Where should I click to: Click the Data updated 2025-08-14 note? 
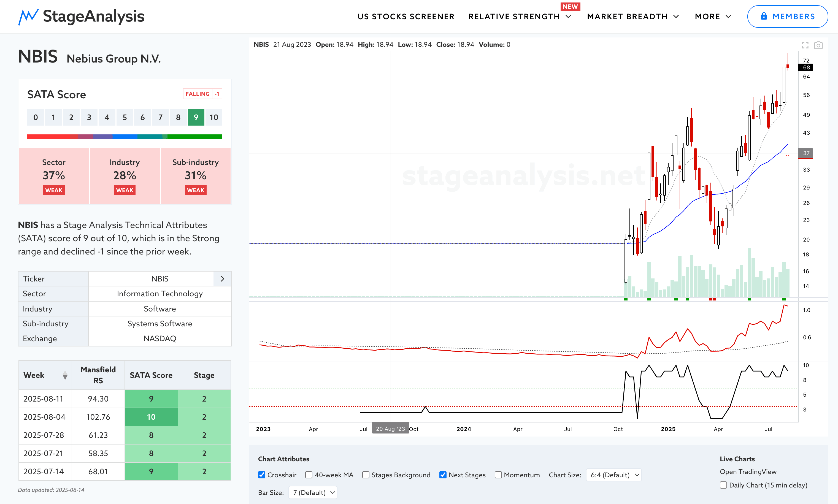click(x=51, y=490)
